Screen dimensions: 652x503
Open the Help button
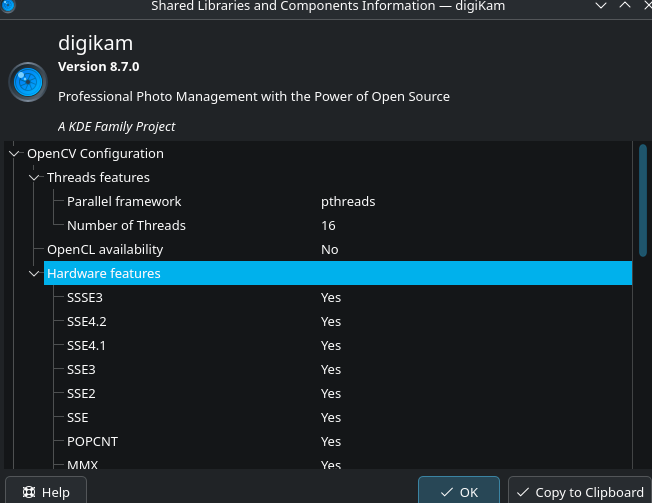coord(46,492)
